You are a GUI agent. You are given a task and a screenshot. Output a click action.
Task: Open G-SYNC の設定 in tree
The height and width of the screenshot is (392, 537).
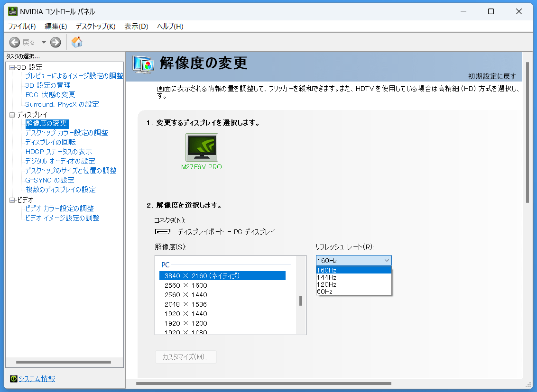tap(50, 180)
